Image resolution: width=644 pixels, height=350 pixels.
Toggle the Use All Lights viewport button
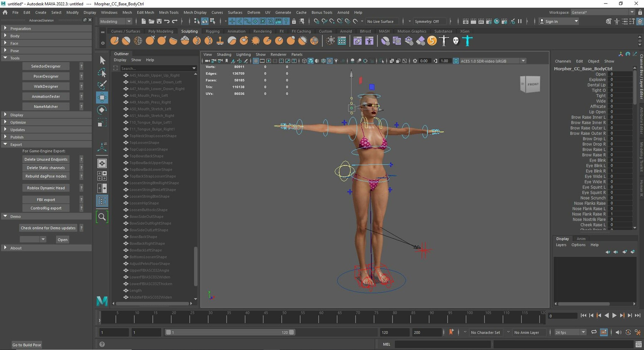tap(336, 61)
